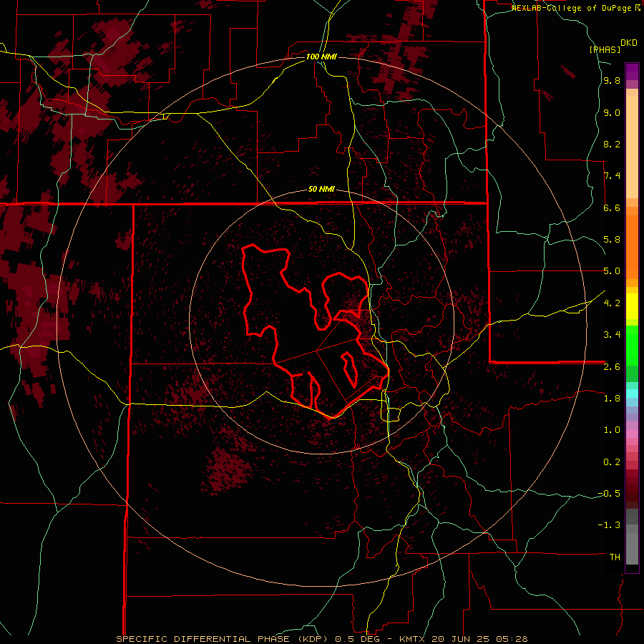This screenshot has height=644, width=644.
Task: Click the TH label at scale bottom
Action: (x=615, y=557)
